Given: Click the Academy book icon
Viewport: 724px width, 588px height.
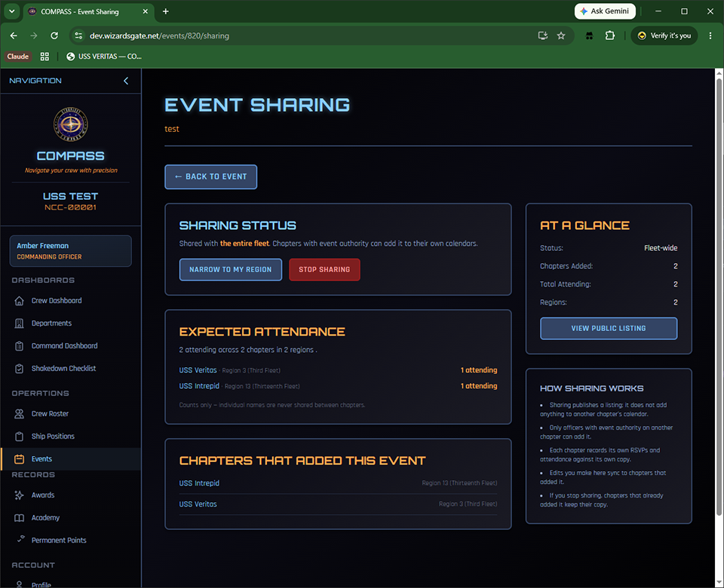Looking at the screenshot, I should (x=19, y=518).
